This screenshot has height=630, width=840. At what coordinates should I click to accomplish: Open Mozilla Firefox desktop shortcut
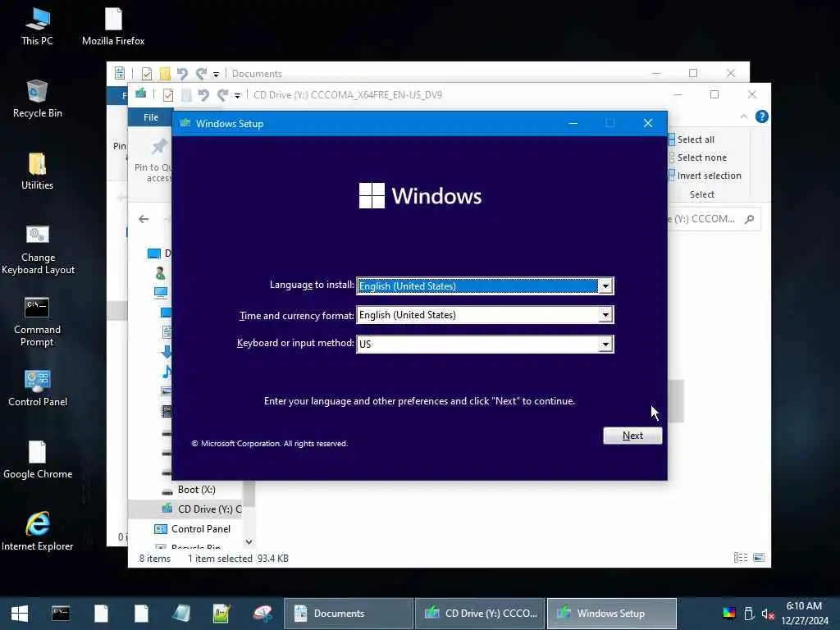(113, 26)
